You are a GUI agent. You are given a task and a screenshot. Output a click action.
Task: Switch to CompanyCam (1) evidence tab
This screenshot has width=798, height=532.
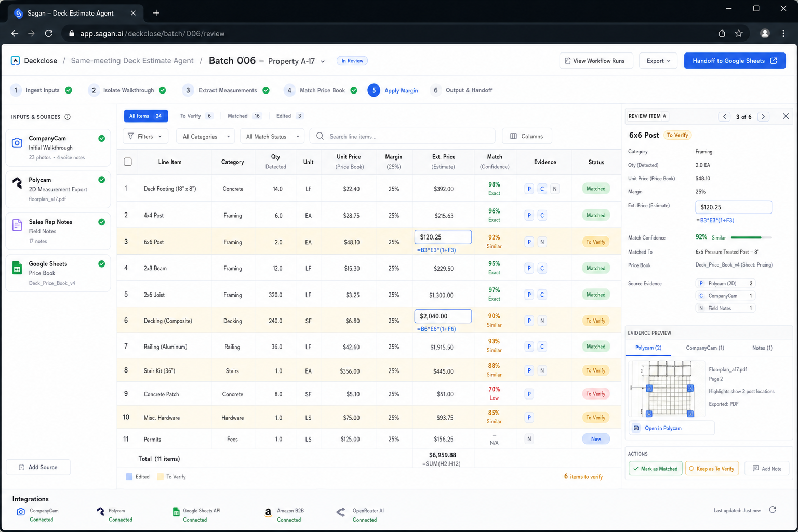pos(705,348)
